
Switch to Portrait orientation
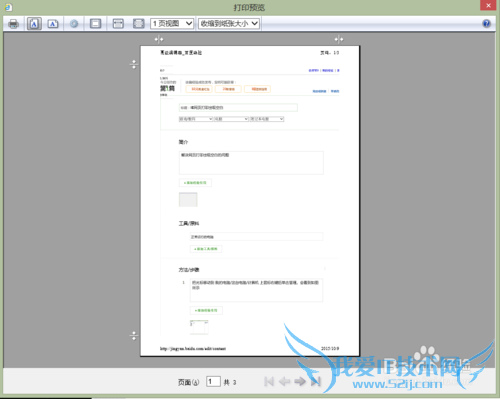34,24
